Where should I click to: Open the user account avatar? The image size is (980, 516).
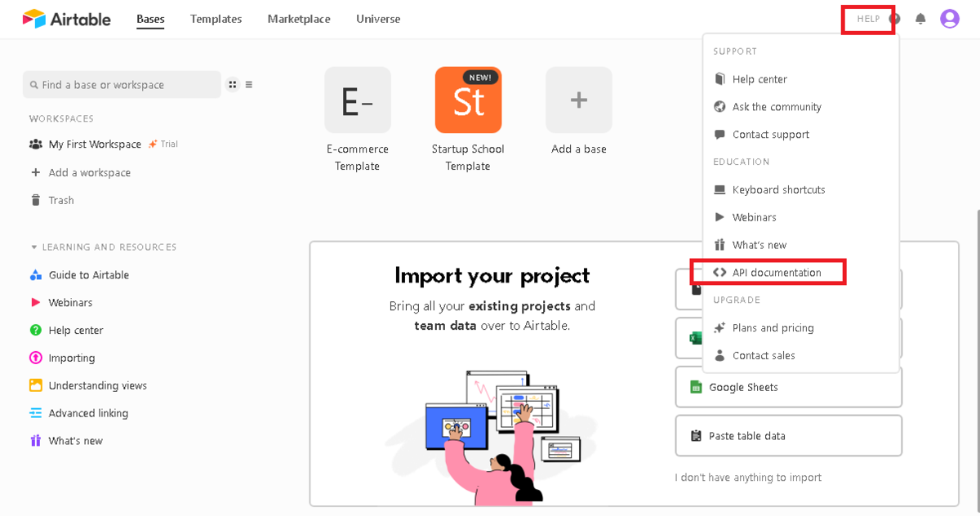(950, 19)
